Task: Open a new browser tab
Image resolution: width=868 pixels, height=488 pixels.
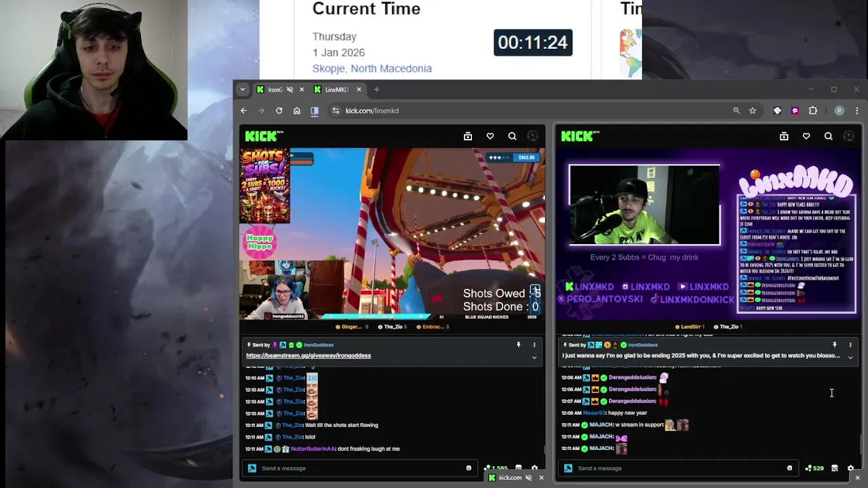Action: 376,89
